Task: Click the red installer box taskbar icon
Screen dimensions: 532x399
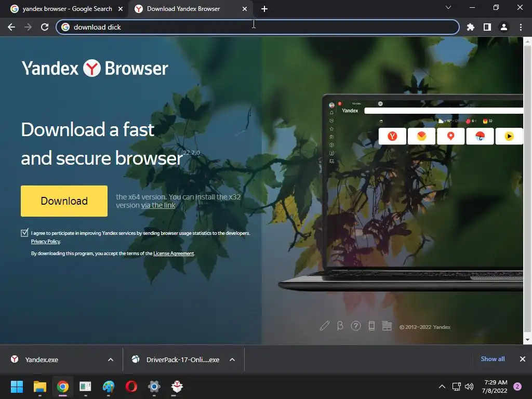Action: point(177,387)
